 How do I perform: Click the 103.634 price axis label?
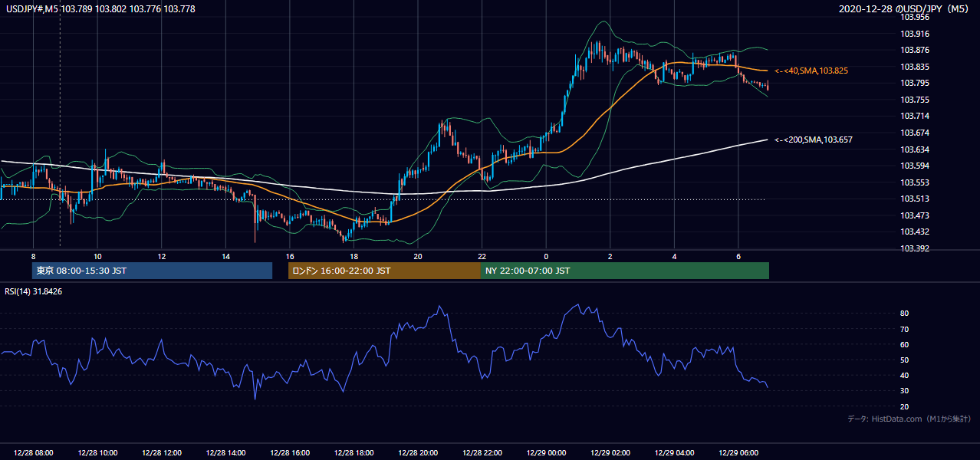point(913,149)
